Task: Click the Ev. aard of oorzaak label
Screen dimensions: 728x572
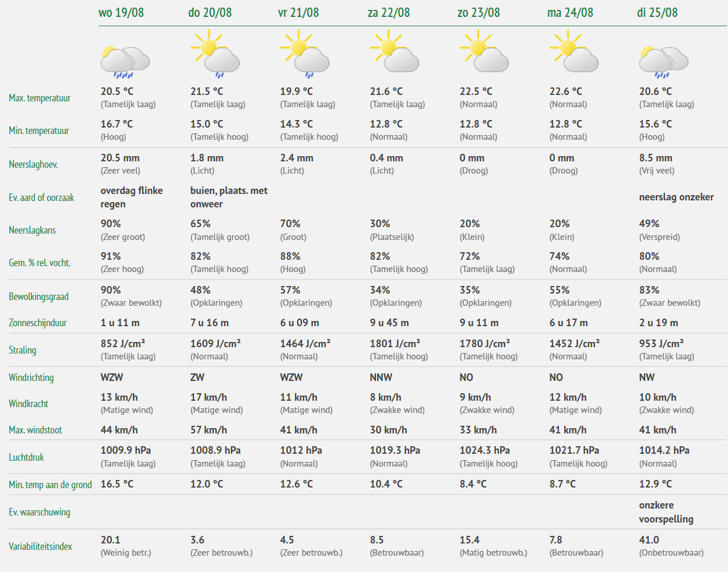Action: (x=41, y=197)
